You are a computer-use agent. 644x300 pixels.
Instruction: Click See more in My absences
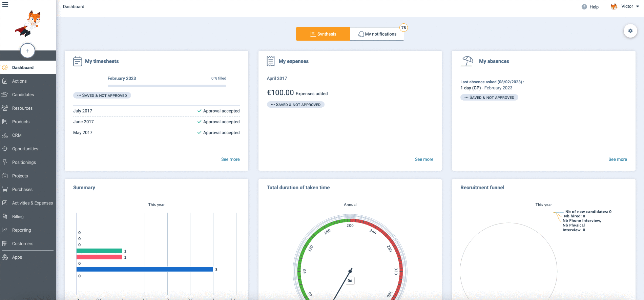tap(618, 159)
